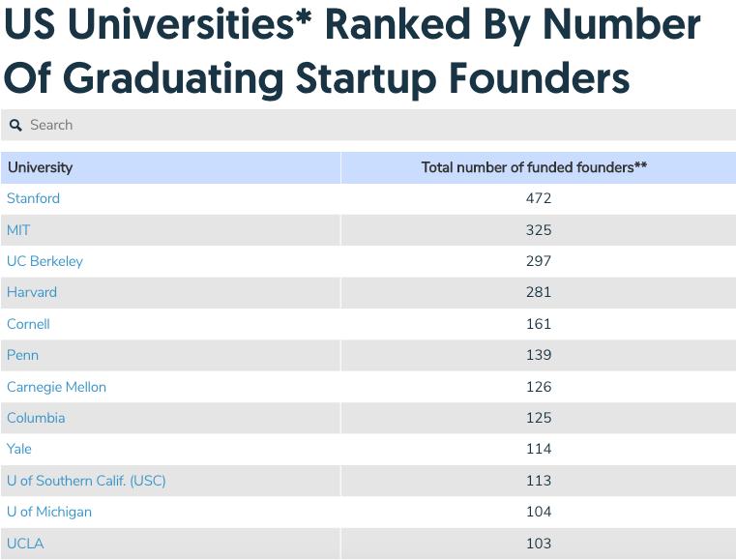This screenshot has height=560, width=736.
Task: Select the Yale link
Action: [x=19, y=449]
